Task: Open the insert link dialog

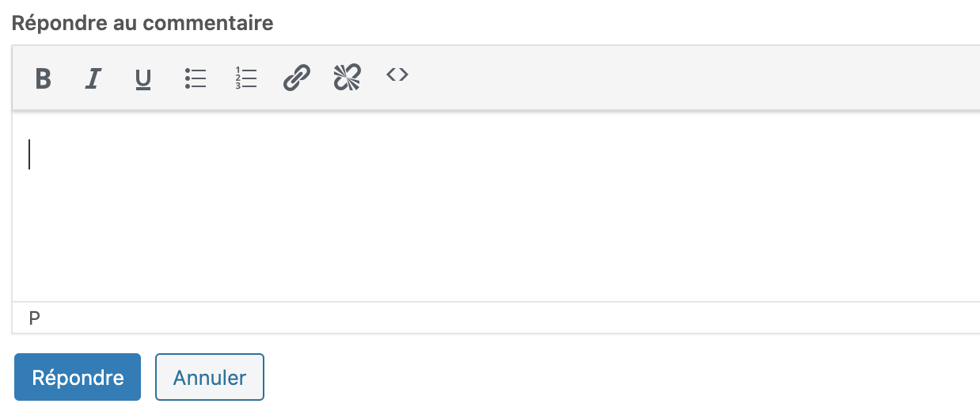Action: pos(296,78)
